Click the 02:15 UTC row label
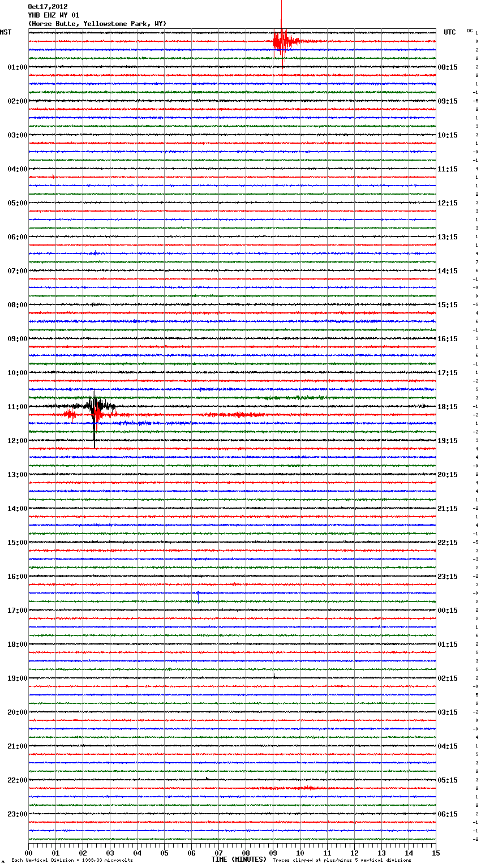 (x=448, y=678)
